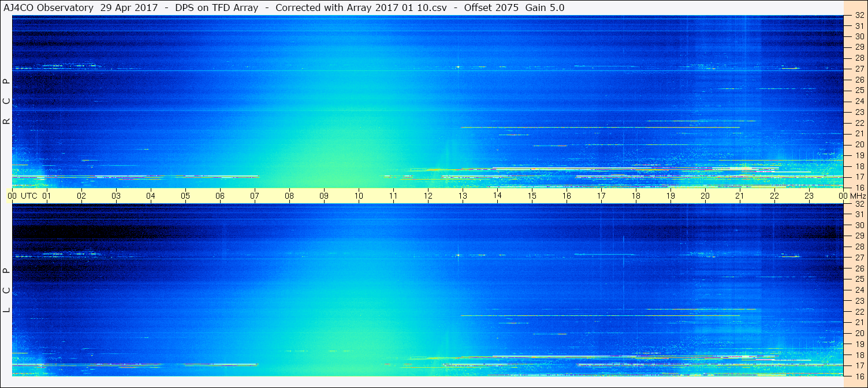The height and width of the screenshot is (388, 868).
Task: Select the 16 hour marker on the time axis
Action: click(x=567, y=196)
